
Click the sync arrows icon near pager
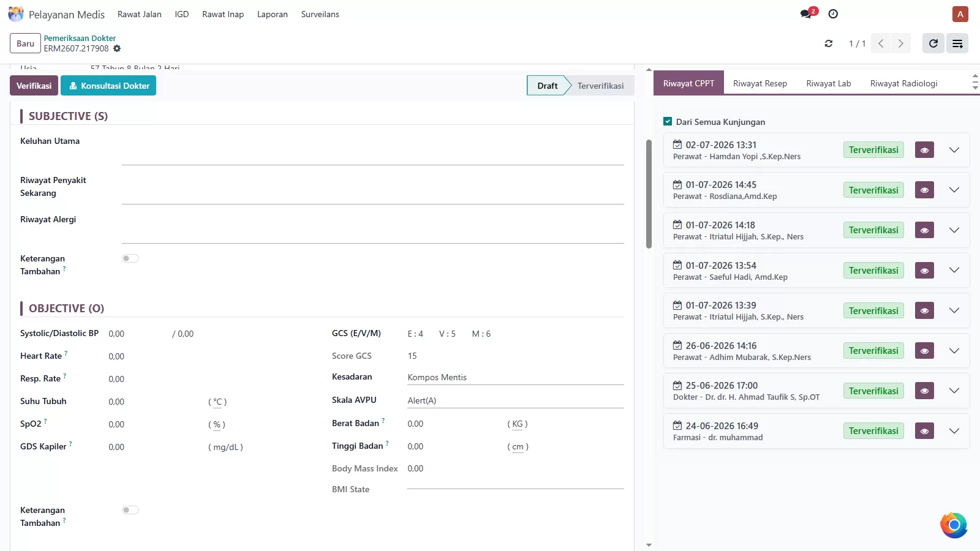pyautogui.click(x=829, y=43)
